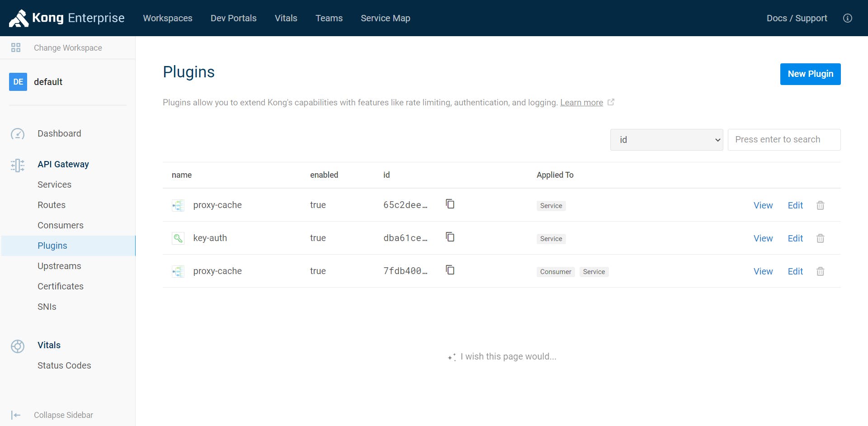Click the Dashboard gauge icon
The height and width of the screenshot is (426, 868).
pyautogui.click(x=18, y=134)
